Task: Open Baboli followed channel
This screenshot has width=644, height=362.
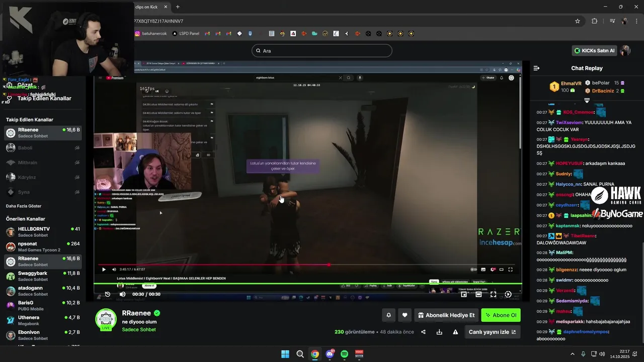Action: pos(43,148)
